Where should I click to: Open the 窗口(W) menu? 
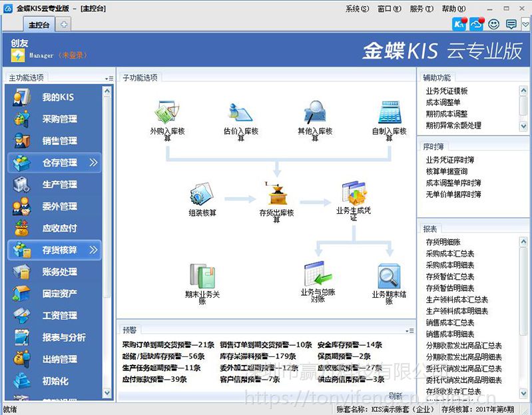click(x=389, y=9)
